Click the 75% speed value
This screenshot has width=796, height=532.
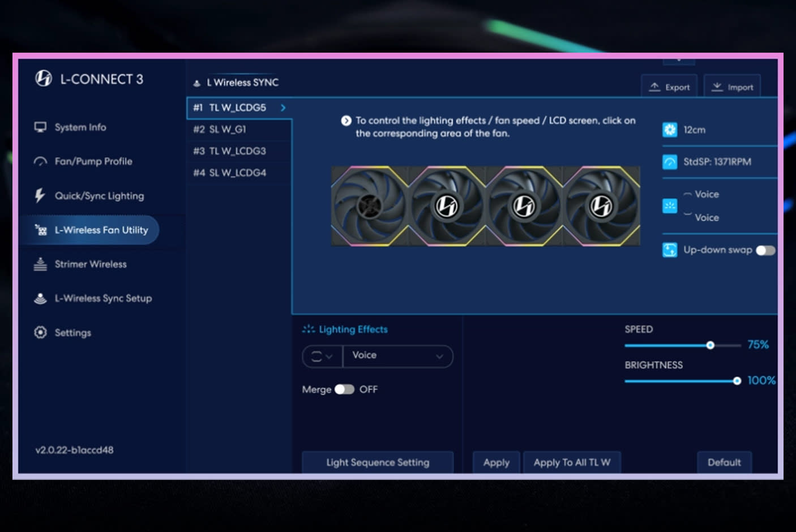pos(758,345)
